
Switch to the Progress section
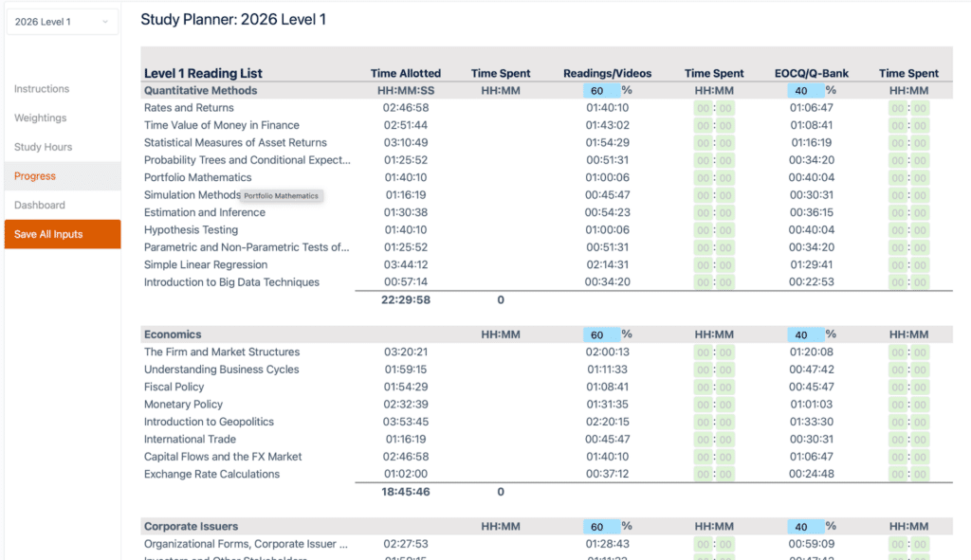tap(35, 176)
